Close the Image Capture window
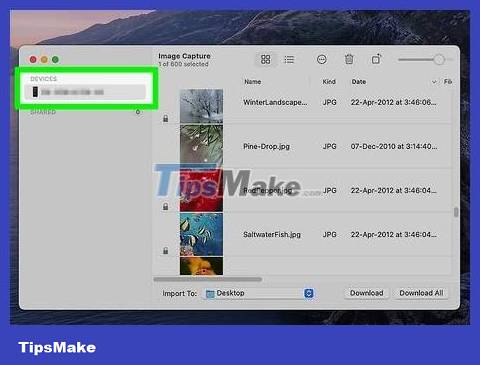The image size is (480, 365). [33, 60]
